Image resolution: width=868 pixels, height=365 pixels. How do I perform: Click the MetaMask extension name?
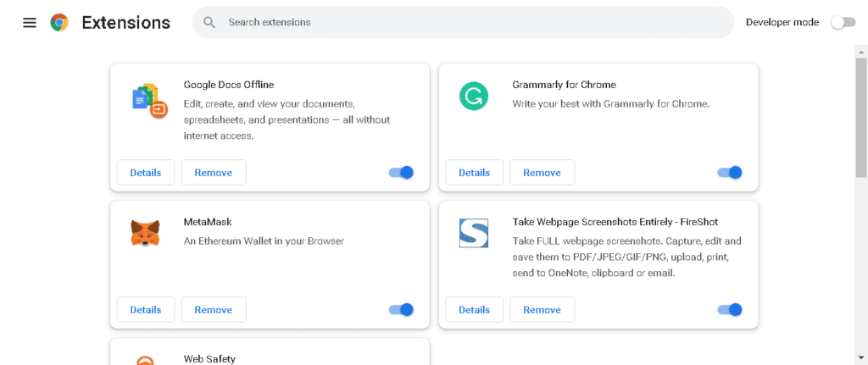(208, 222)
